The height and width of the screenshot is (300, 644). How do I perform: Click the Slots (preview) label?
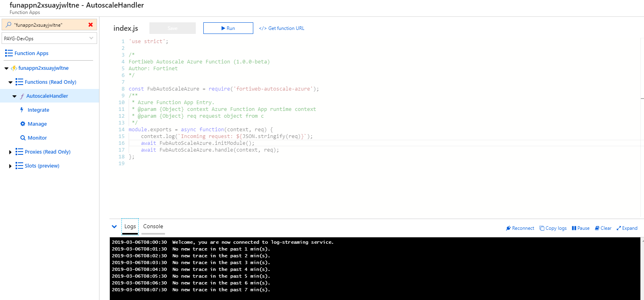[42, 166]
